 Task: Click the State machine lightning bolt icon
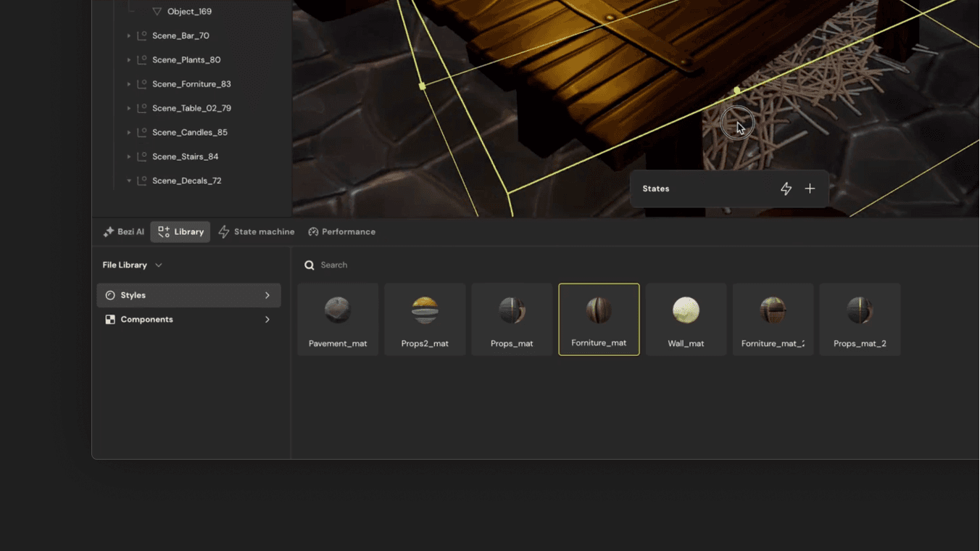click(x=225, y=231)
